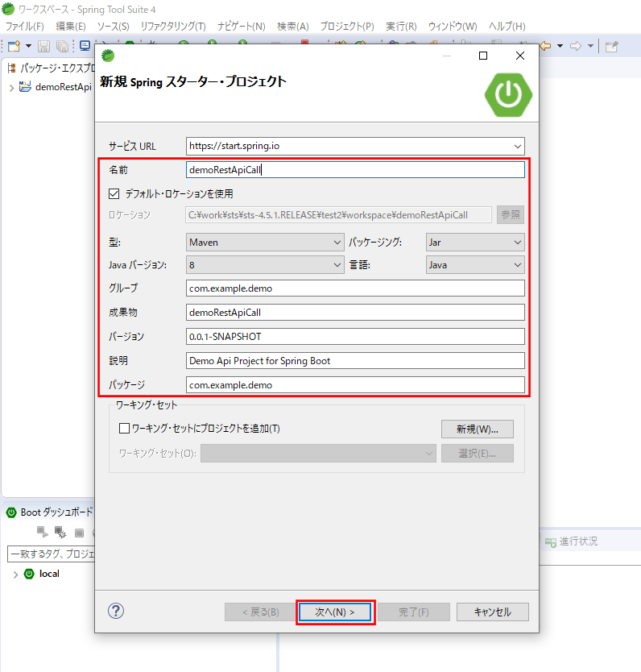
Task: Open the ナビゲート(N) menu
Action: click(242, 27)
